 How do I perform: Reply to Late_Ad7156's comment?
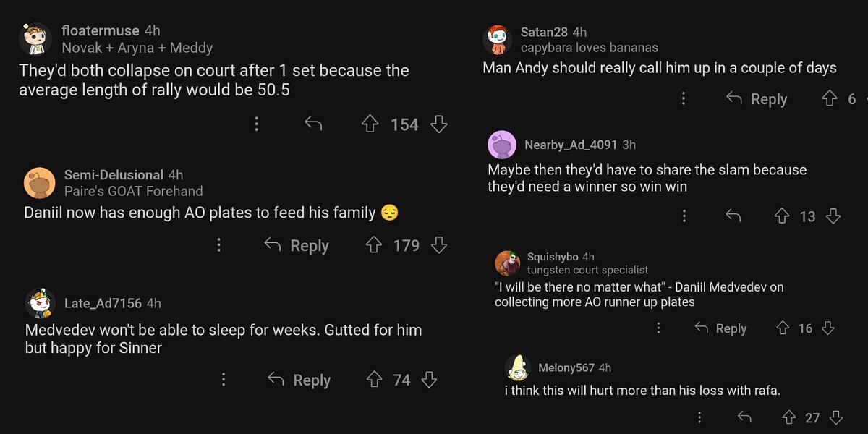[x=299, y=380]
